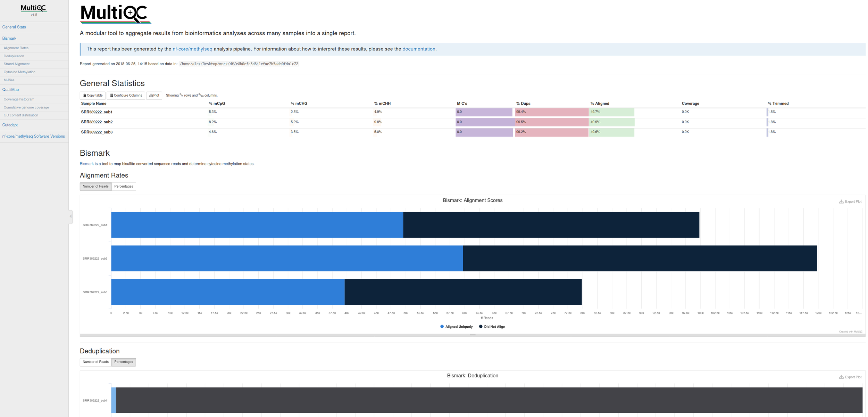Jump to Cytosine Methylation in sidebar
The image size is (868, 417).
pos(19,72)
